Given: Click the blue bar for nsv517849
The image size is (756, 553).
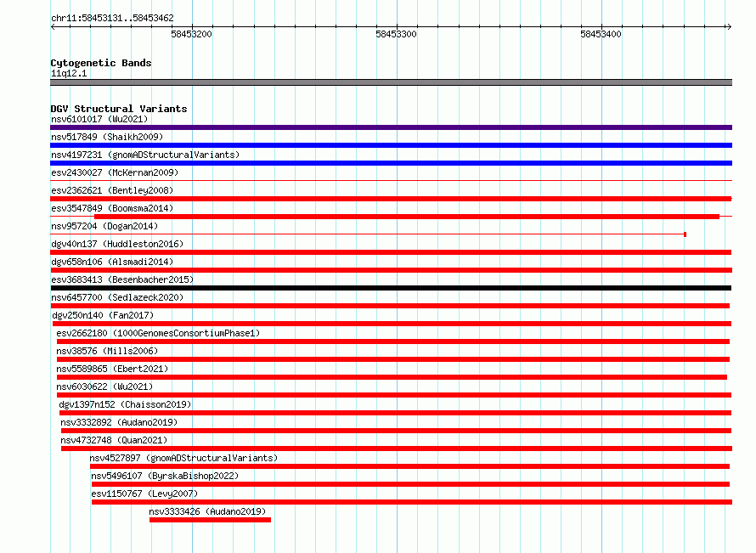Looking at the screenshot, I should [x=391, y=145].
